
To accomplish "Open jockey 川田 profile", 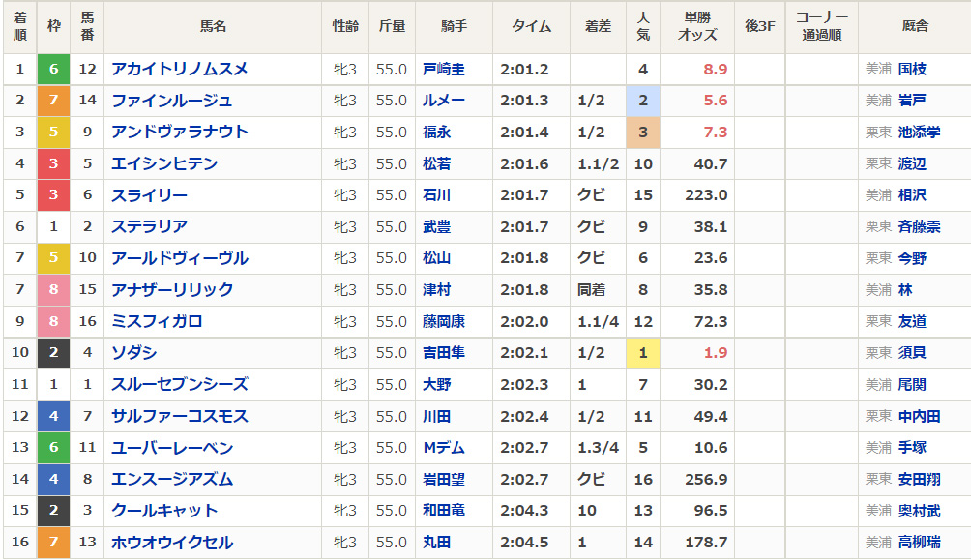I will (x=436, y=416).
